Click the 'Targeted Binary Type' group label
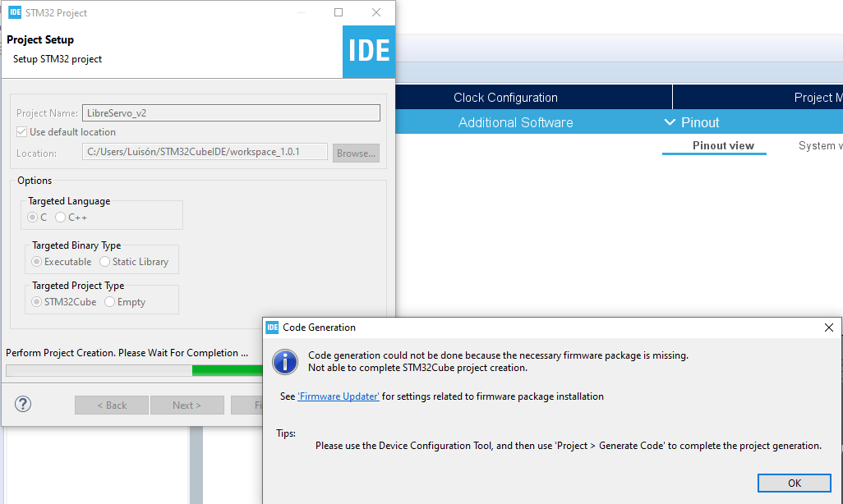The height and width of the screenshot is (504, 843). tap(76, 245)
